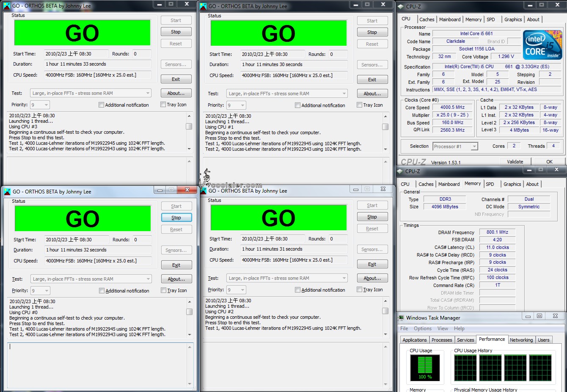Click the Core Voltage value 1.296 V

pos(506,56)
